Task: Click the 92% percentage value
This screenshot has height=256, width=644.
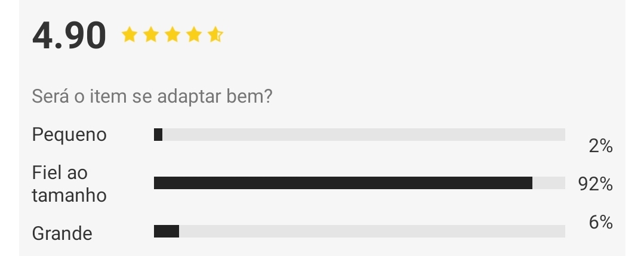Action: [596, 184]
